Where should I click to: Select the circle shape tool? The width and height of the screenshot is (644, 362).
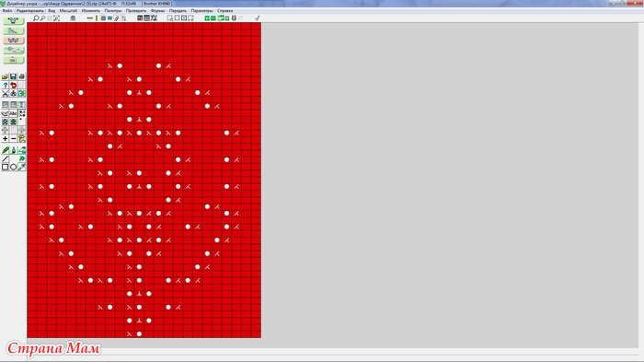click(x=13, y=167)
